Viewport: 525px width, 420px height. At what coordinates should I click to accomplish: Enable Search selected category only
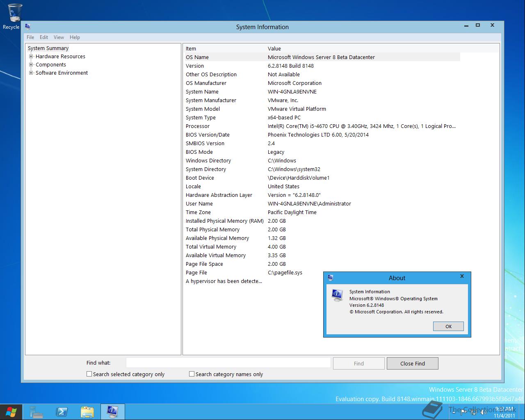pos(89,374)
